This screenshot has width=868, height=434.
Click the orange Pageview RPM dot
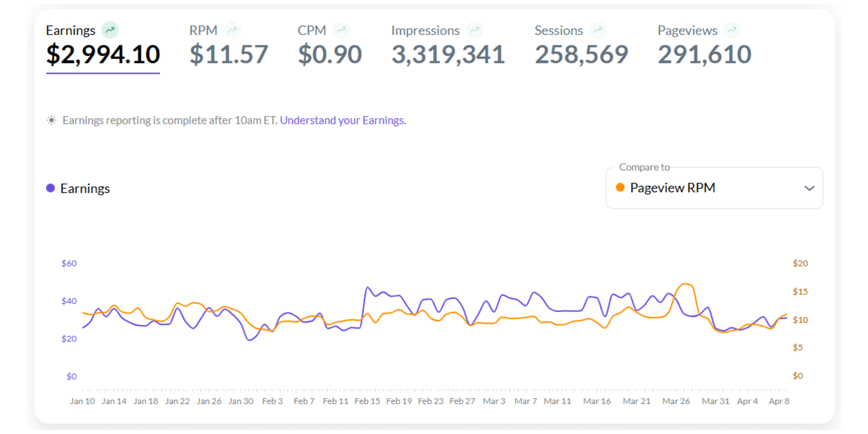[620, 187]
